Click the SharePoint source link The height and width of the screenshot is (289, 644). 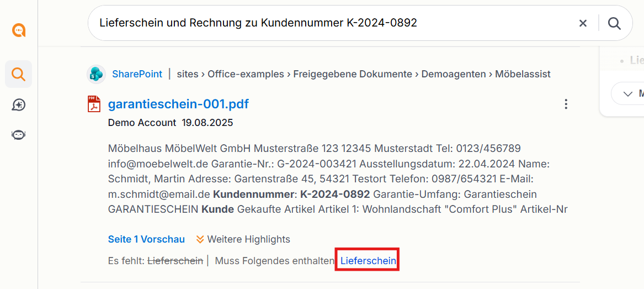tap(137, 75)
